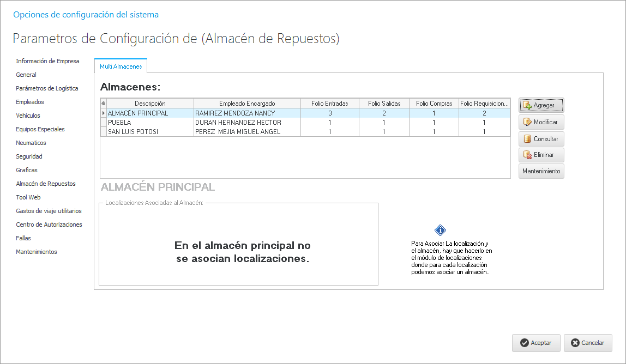Open Consultar for the selected warehouse
Viewport: 626px width, 364px height.
(541, 139)
